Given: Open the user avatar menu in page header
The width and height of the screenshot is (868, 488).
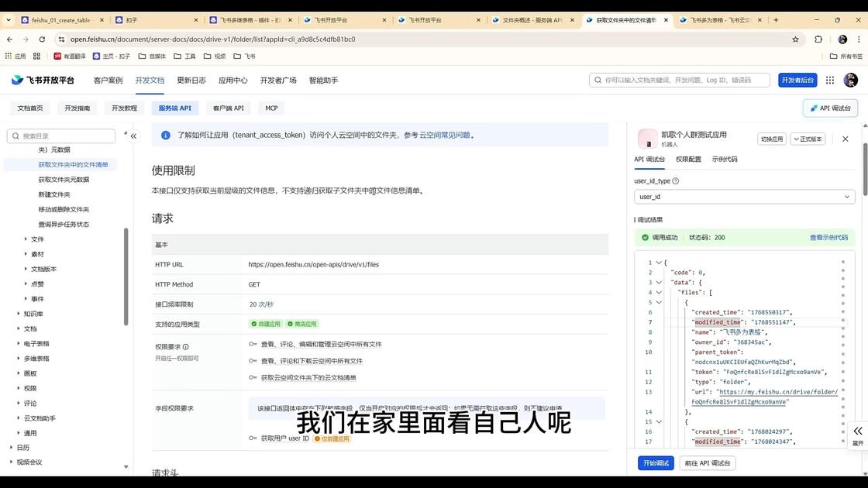Looking at the screenshot, I should point(850,81).
